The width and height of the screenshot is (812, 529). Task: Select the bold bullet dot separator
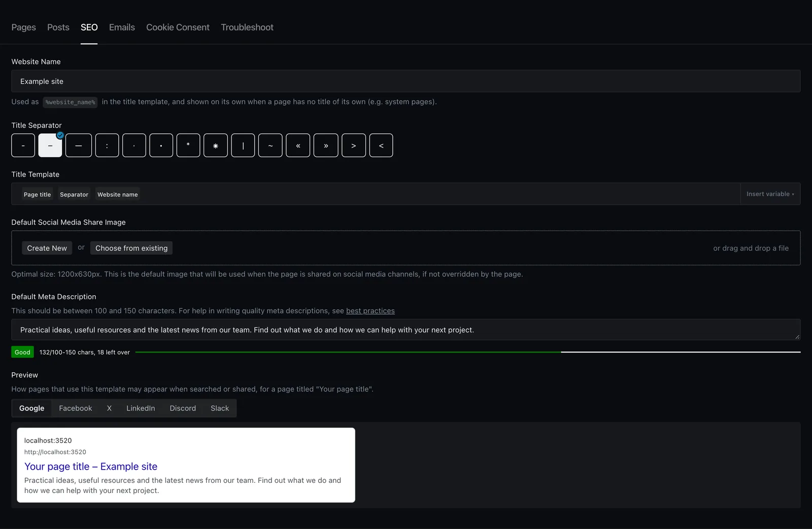(161, 146)
